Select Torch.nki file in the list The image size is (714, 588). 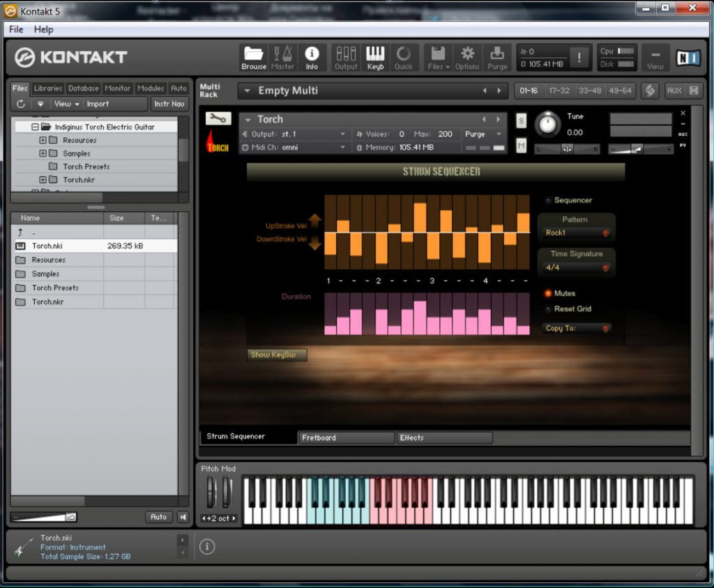[x=94, y=246]
